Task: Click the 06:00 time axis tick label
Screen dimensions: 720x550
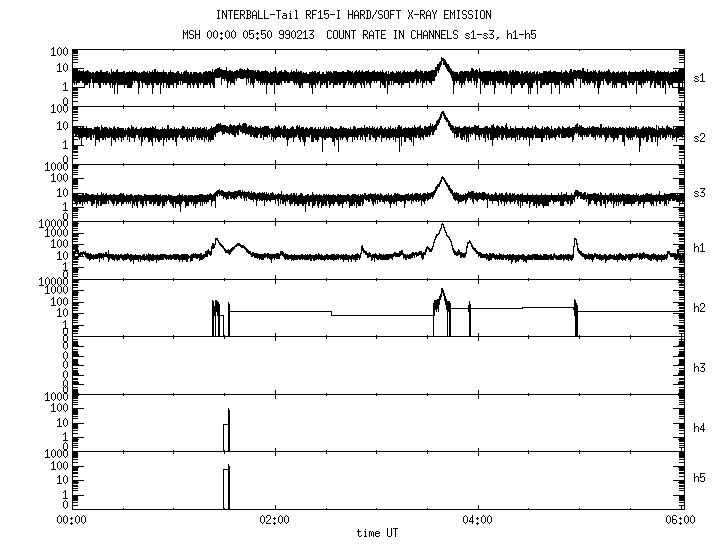Action: 680,520
